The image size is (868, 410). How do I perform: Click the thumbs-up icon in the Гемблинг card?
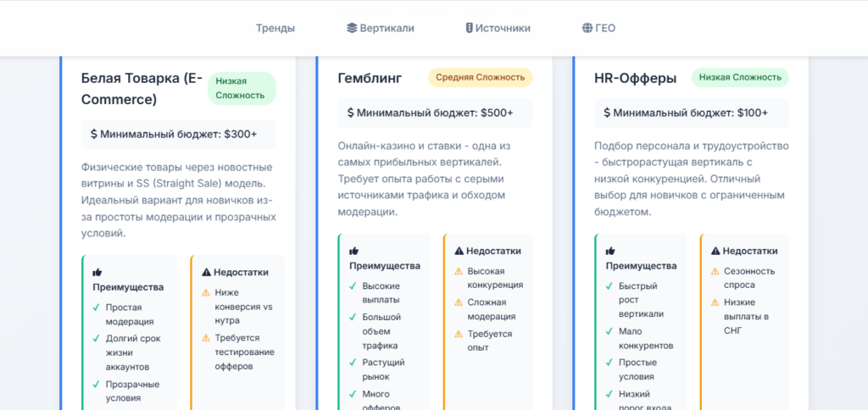click(354, 251)
